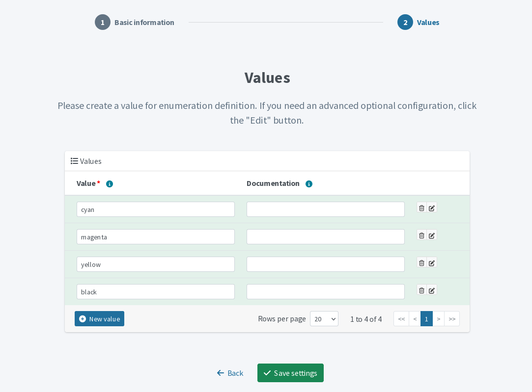Open info tooltip beside Value header
This screenshot has width=532, height=392.
(x=109, y=183)
